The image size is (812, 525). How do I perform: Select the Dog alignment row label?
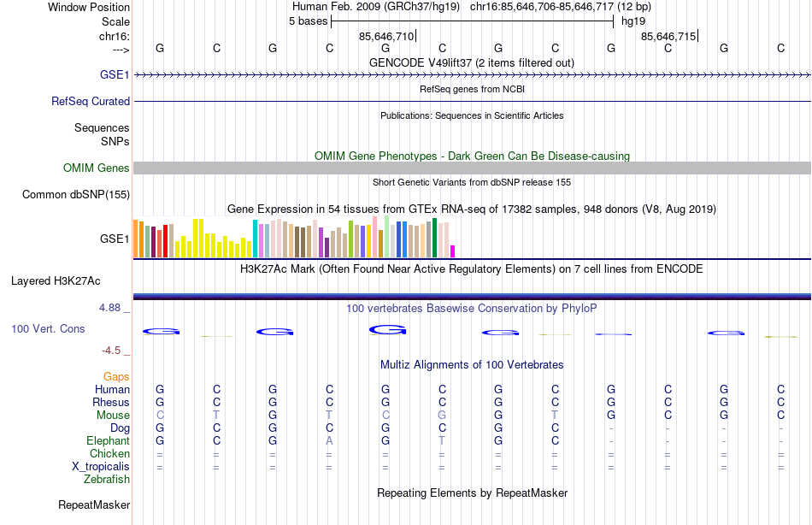[120, 428]
